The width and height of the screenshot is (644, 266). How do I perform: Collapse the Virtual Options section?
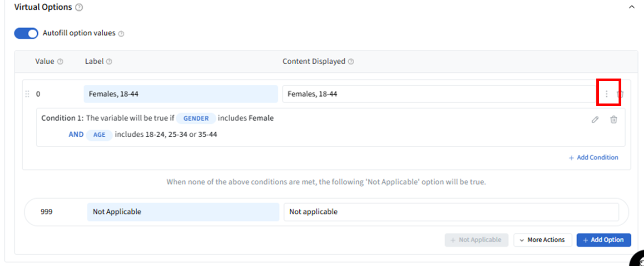click(632, 7)
